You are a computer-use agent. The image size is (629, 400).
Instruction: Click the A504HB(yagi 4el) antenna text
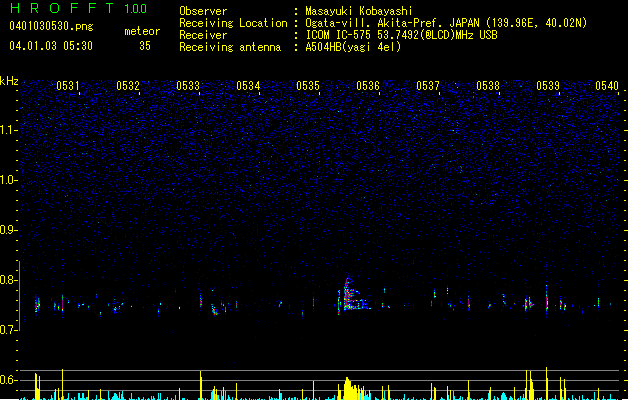353,47
